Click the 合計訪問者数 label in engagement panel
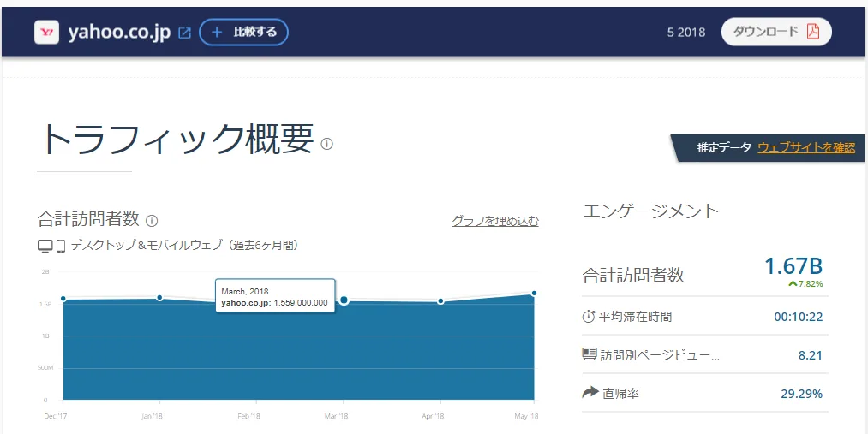This screenshot has height=434, width=868. [x=633, y=276]
